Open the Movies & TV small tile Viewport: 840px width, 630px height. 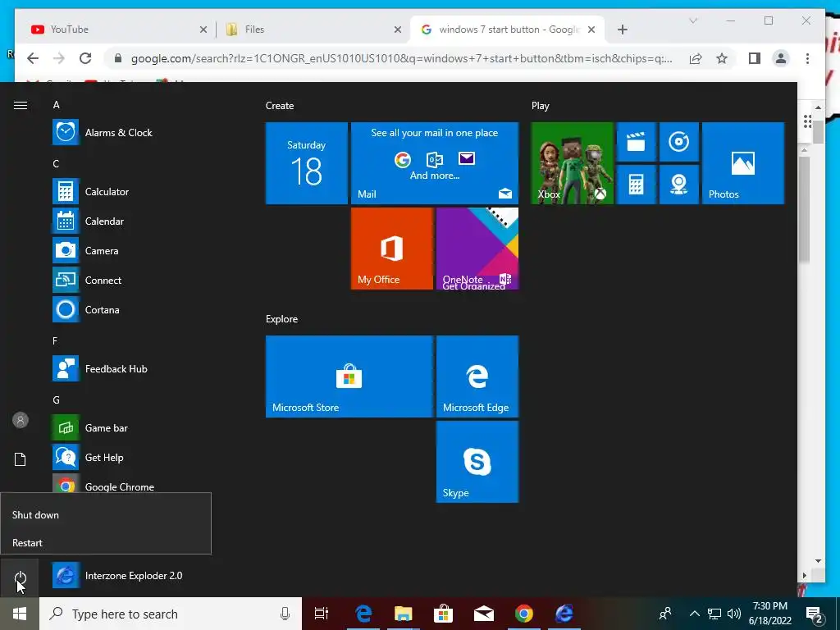[x=636, y=142]
